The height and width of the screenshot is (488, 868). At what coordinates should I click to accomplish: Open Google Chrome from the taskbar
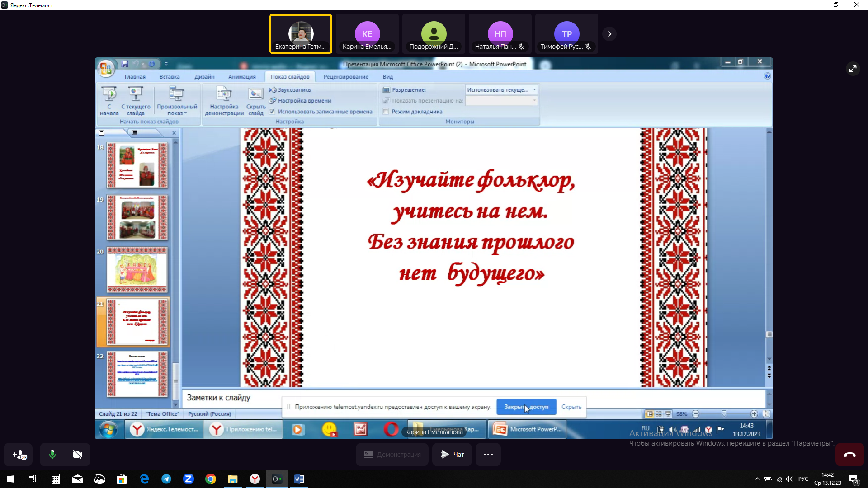pyautogui.click(x=211, y=479)
